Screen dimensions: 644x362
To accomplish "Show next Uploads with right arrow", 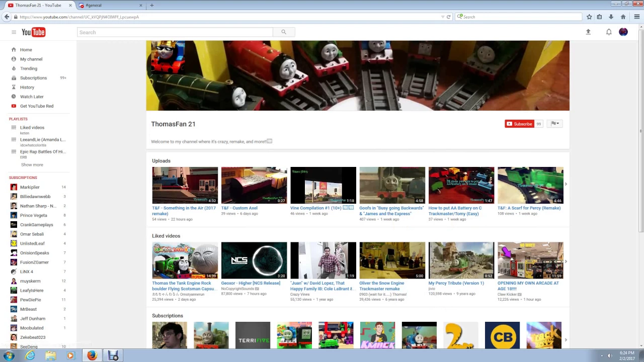I will pyautogui.click(x=566, y=185).
